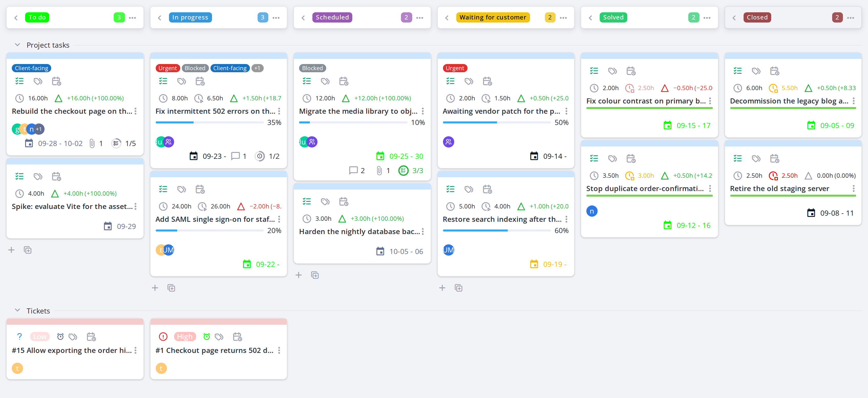This screenshot has width=868, height=398.
Task: Click the alarm icon on ticket #15
Action: point(60,337)
